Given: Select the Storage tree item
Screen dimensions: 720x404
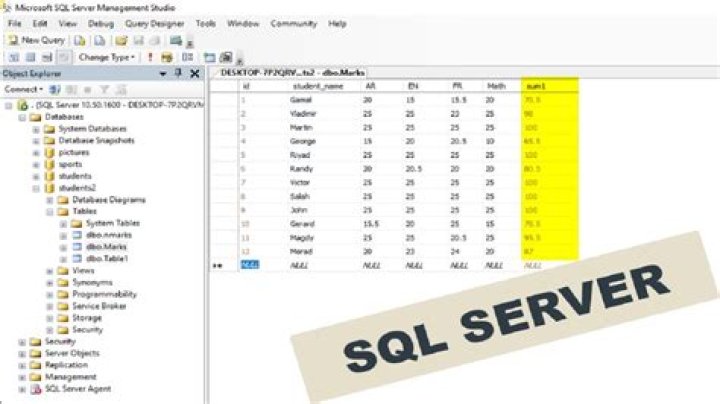Looking at the screenshot, I should click(x=87, y=318).
